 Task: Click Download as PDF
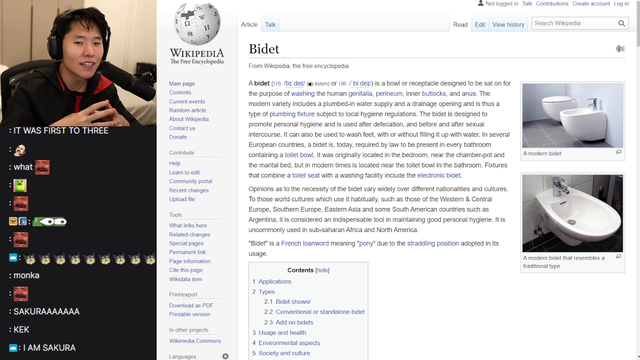[x=191, y=305]
